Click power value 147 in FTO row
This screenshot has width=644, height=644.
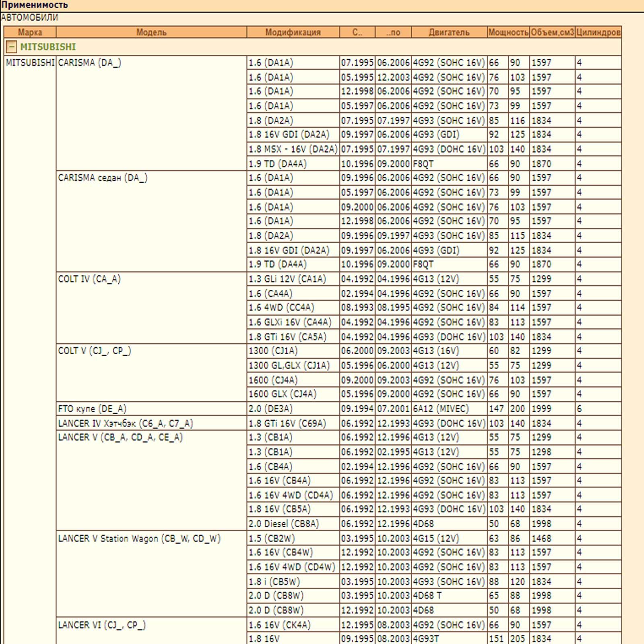coord(497,409)
